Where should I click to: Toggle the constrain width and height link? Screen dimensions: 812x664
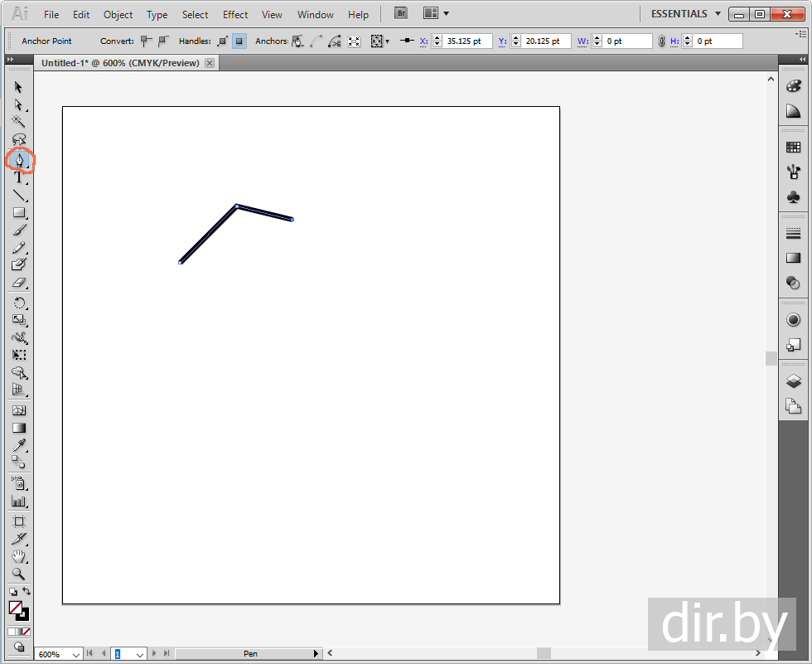(x=661, y=41)
